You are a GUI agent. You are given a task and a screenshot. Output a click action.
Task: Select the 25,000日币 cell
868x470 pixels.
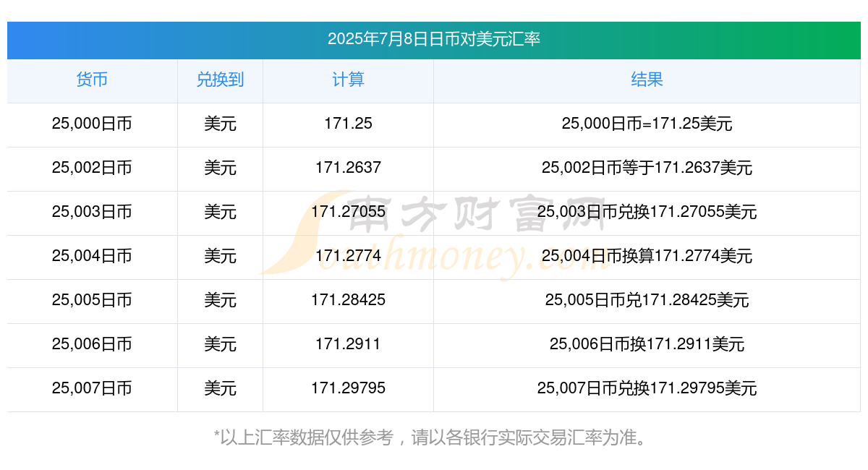point(92,124)
